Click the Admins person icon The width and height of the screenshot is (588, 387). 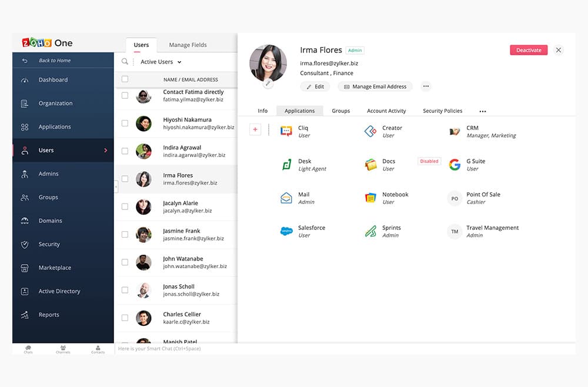tap(25, 174)
